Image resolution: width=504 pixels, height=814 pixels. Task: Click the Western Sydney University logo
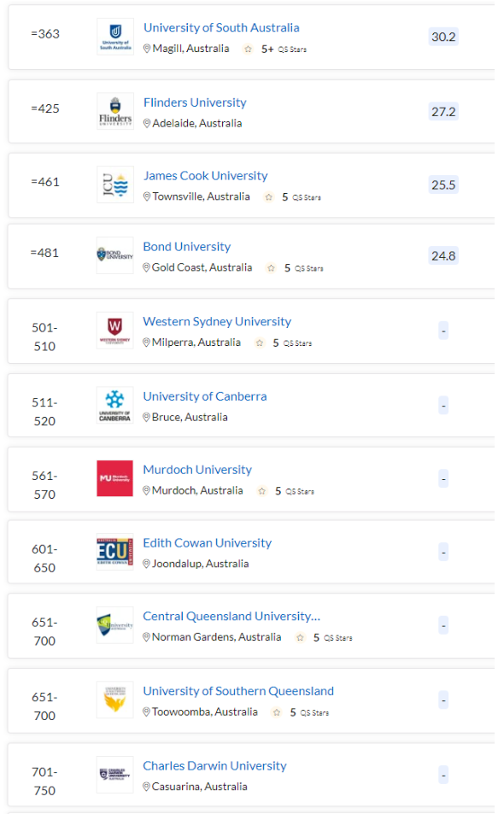[x=115, y=331]
